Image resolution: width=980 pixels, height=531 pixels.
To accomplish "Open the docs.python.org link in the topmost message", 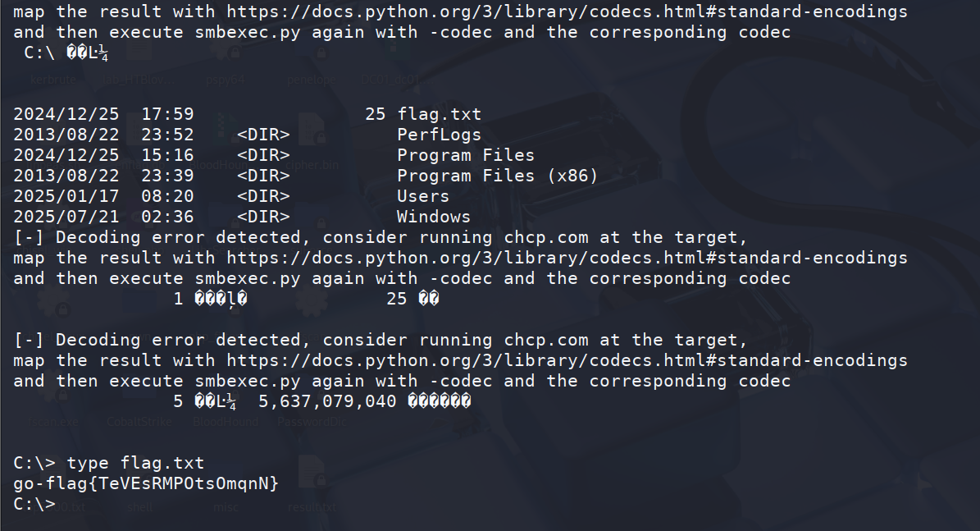I will click(567, 11).
